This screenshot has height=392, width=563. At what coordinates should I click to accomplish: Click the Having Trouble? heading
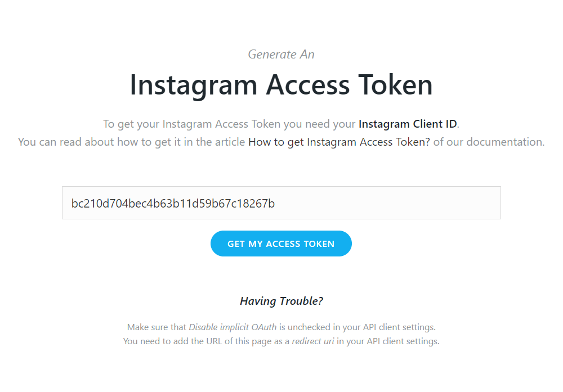[x=281, y=301]
